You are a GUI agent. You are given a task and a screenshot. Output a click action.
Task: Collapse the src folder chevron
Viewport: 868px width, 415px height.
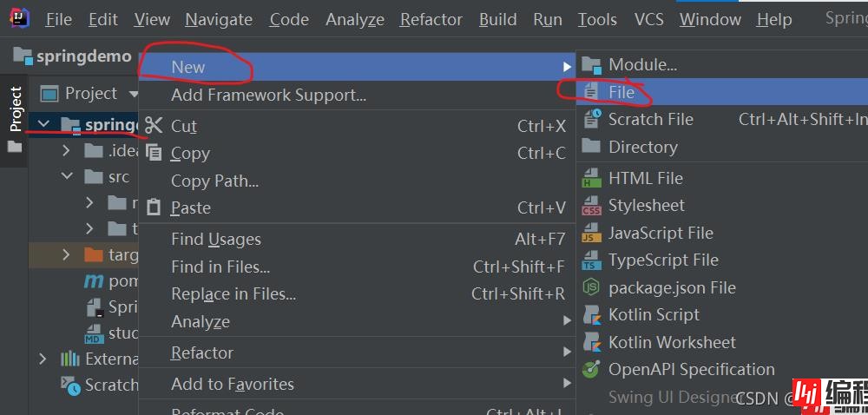(67, 177)
